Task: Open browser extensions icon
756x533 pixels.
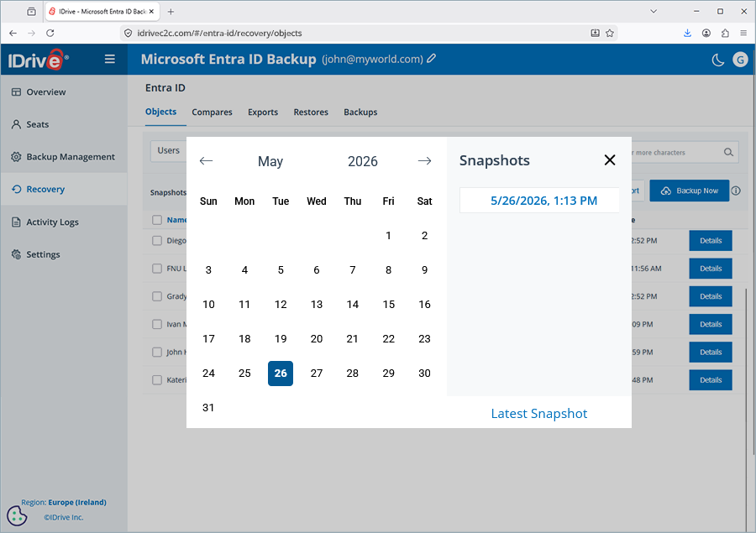Action: (x=725, y=34)
